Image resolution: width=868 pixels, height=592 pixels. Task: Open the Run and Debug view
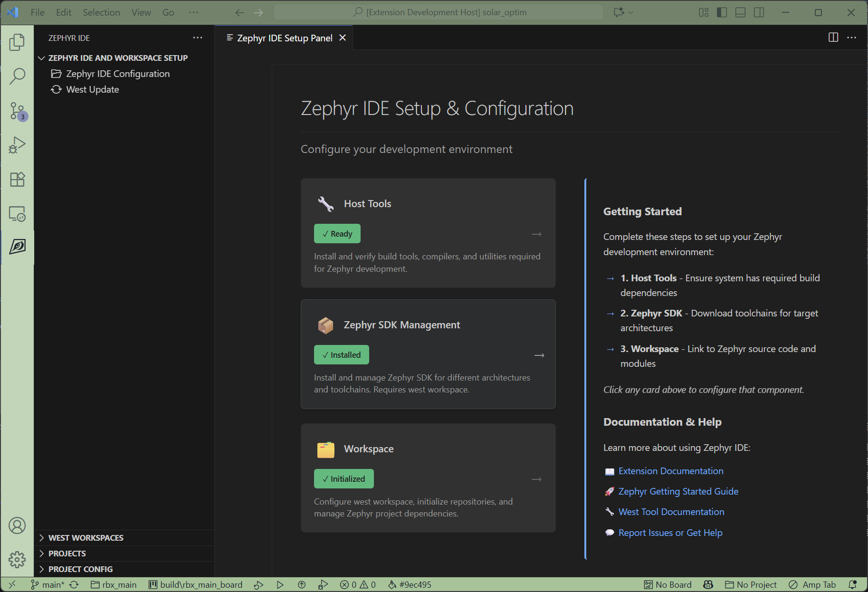pos(17,145)
